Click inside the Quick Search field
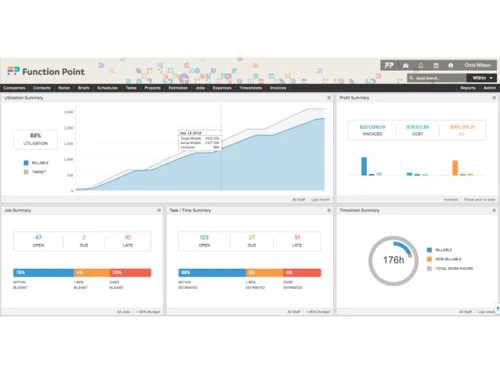 click(x=437, y=78)
